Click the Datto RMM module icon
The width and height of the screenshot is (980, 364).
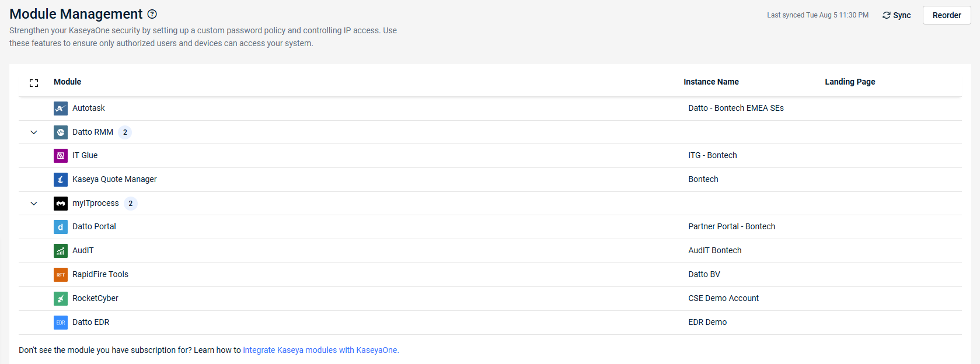[x=61, y=132]
